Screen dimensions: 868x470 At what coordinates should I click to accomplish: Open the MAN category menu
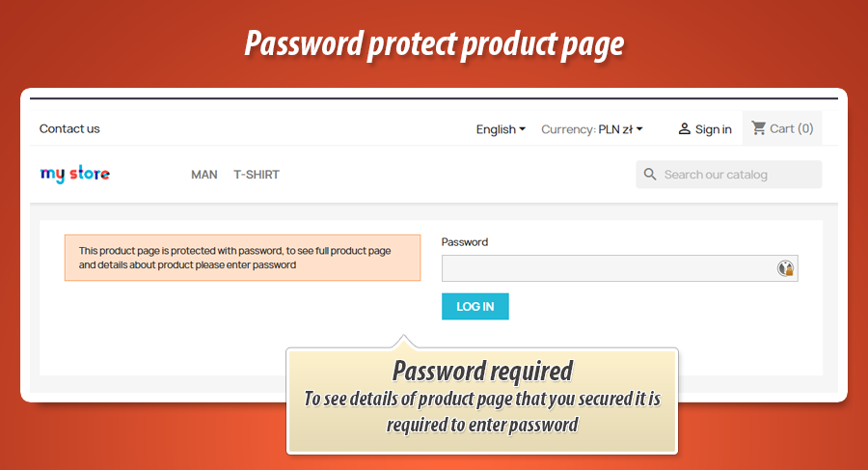point(204,175)
